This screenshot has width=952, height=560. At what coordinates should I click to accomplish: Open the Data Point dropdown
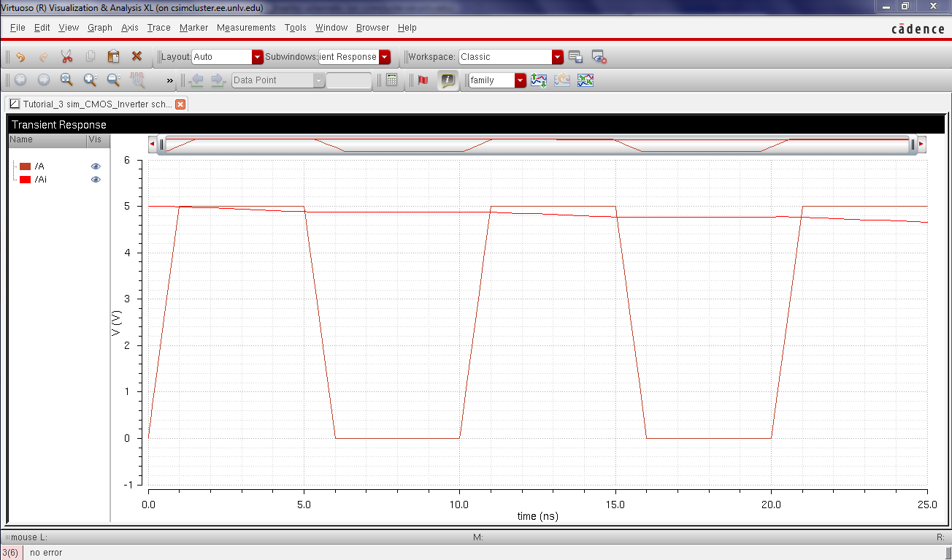pyautogui.click(x=278, y=80)
